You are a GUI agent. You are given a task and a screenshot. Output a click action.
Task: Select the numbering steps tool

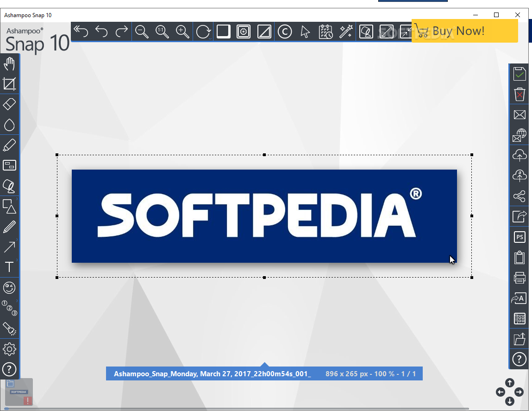pos(9,308)
